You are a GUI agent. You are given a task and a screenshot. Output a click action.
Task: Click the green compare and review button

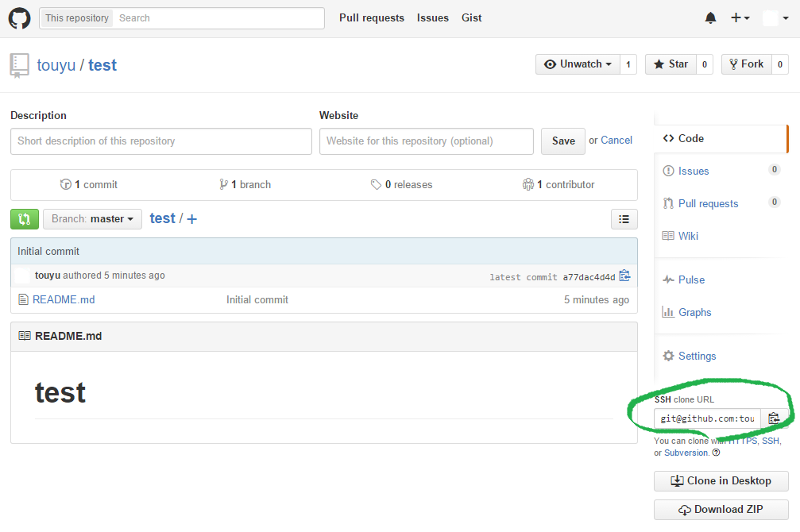tap(25, 219)
